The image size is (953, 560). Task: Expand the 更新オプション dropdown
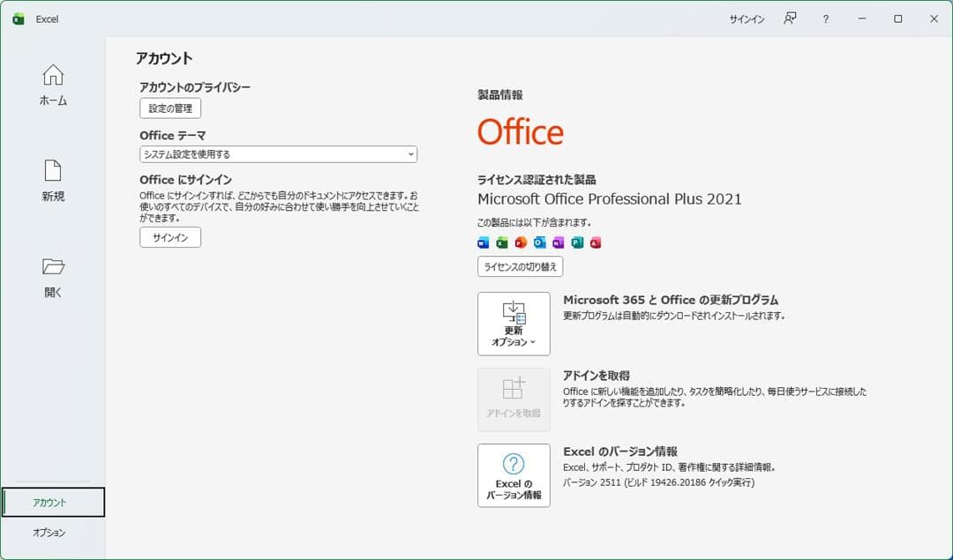(514, 324)
